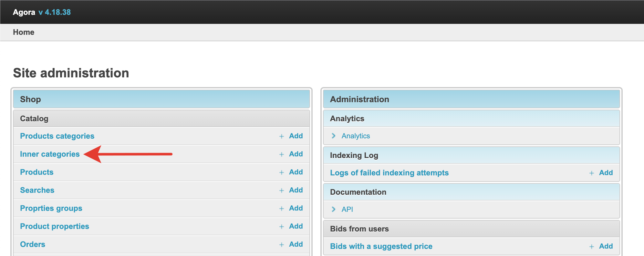Click the plus icon beside Inner categories
This screenshot has width=644, height=256.
(x=282, y=154)
